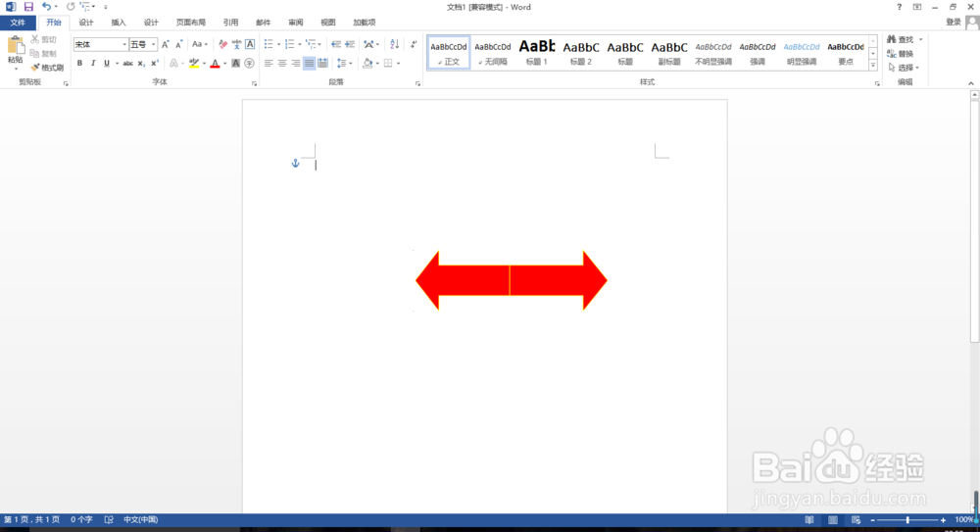Click the Increase Indent icon
The width and height of the screenshot is (980, 532).
point(350,44)
